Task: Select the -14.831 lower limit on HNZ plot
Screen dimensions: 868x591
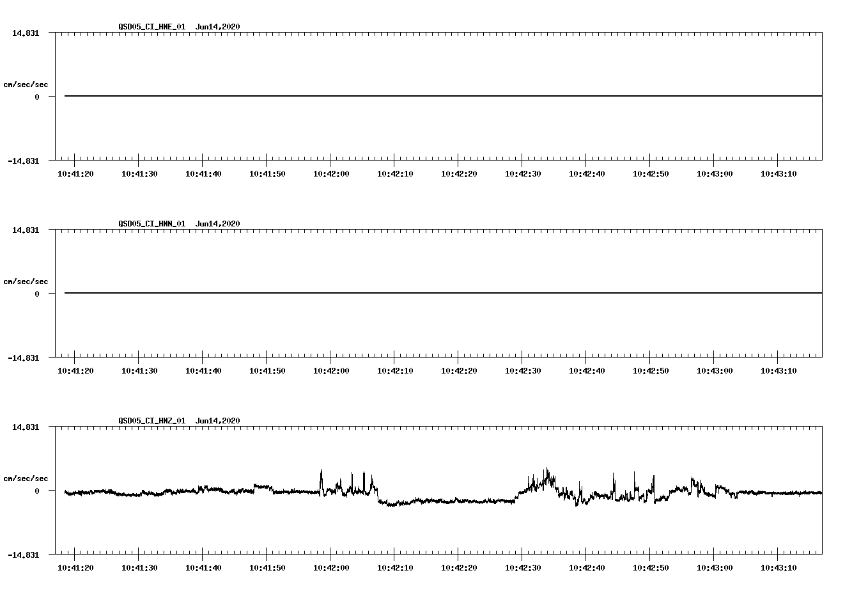Action: point(23,555)
